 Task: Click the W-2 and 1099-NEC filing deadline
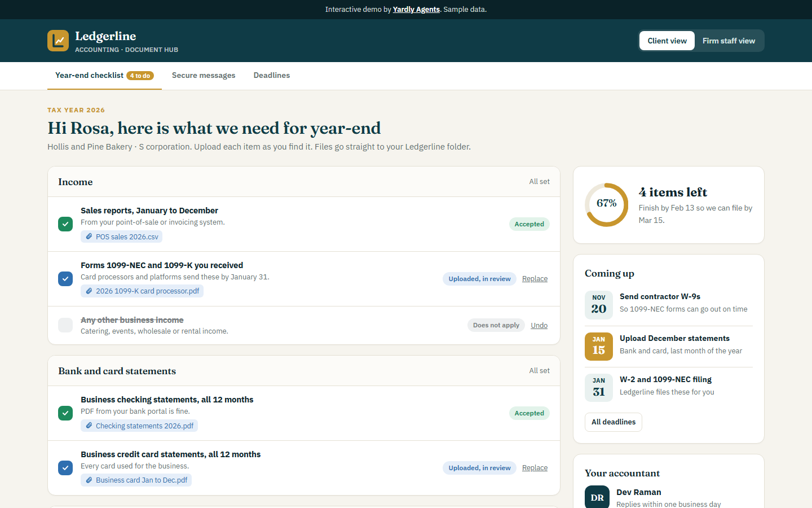point(669,388)
